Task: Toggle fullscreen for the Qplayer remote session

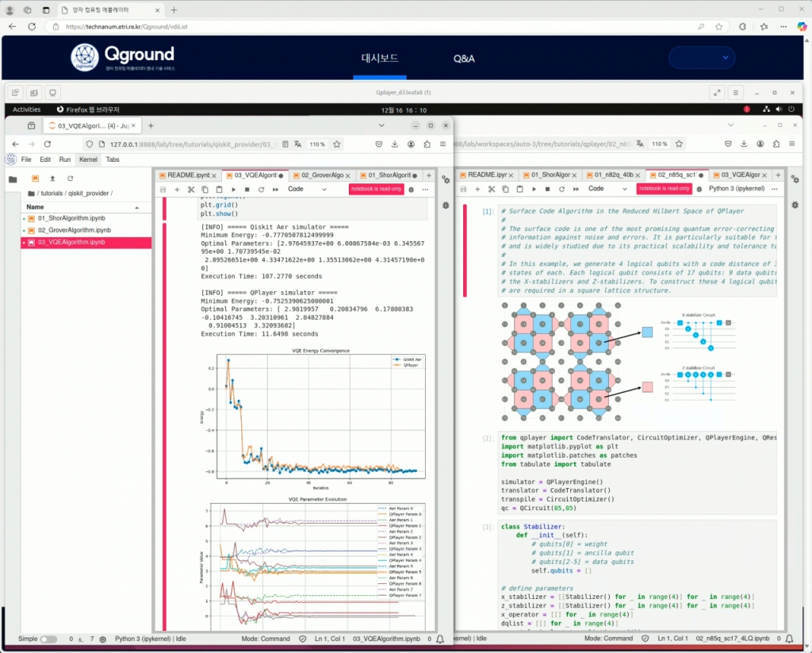Action: [717, 93]
